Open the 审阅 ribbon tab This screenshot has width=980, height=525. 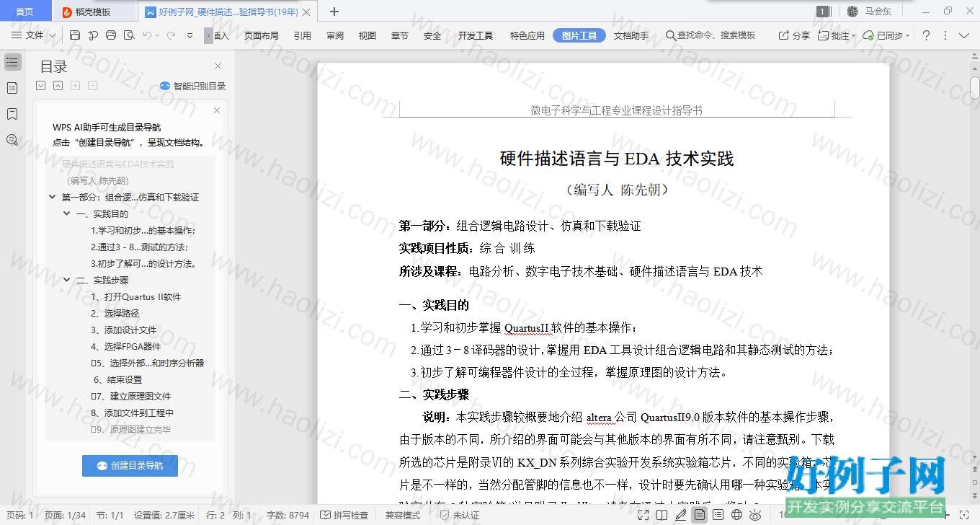(x=335, y=35)
